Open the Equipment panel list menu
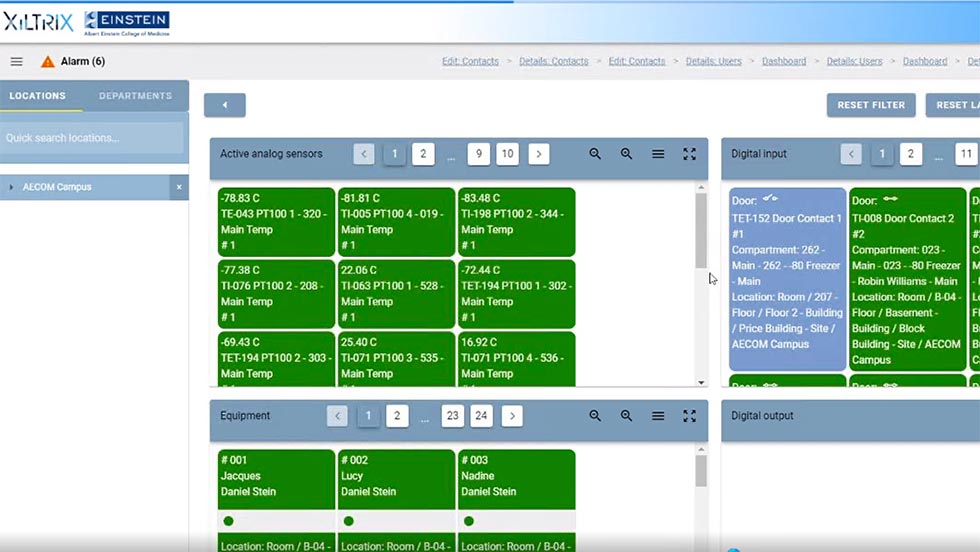 (658, 416)
